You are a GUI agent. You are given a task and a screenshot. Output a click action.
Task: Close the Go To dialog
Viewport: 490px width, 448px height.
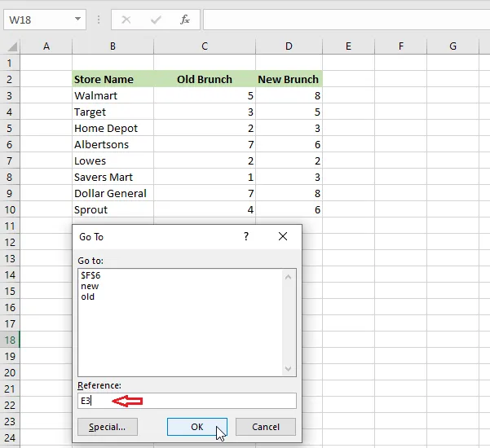click(283, 236)
